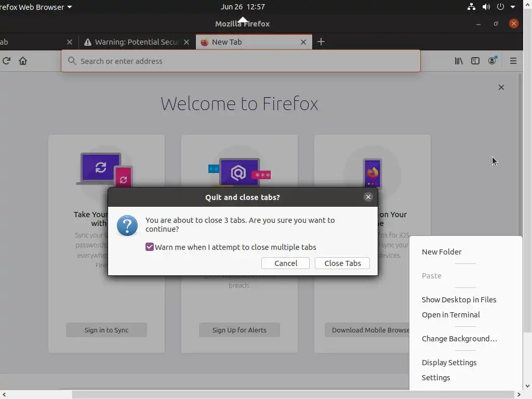Expand the system menu arrow
The height and width of the screenshot is (399, 532).
(513, 7)
